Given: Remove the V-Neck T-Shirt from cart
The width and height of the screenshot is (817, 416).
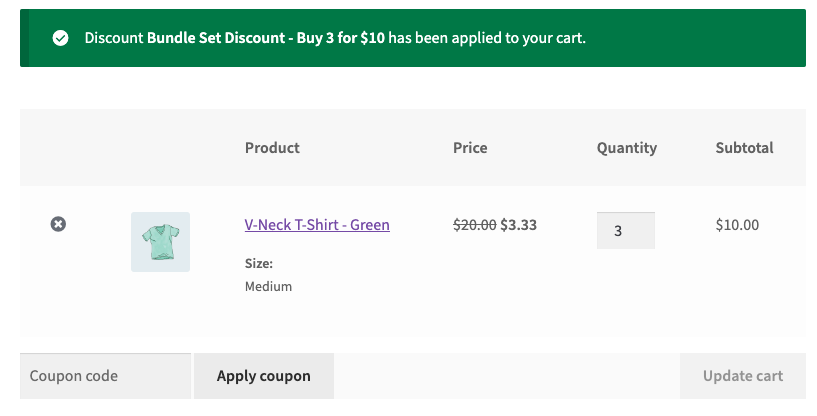Looking at the screenshot, I should (58, 225).
